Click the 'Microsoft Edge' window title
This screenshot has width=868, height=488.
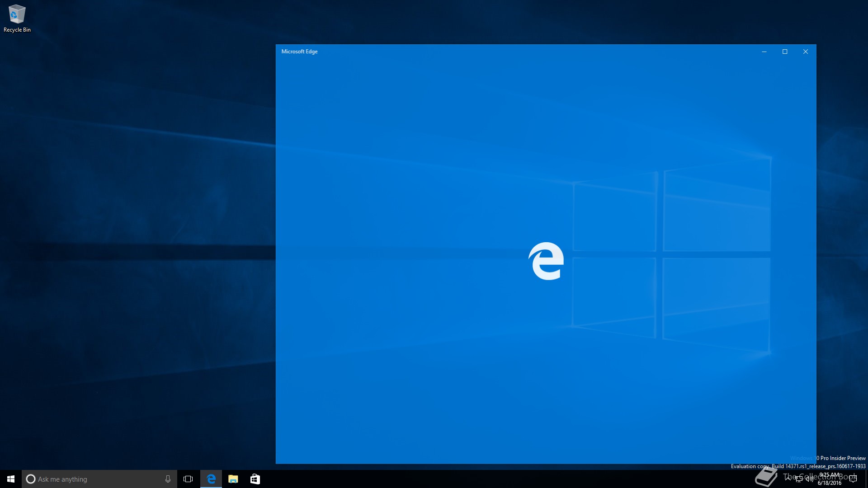tap(299, 52)
